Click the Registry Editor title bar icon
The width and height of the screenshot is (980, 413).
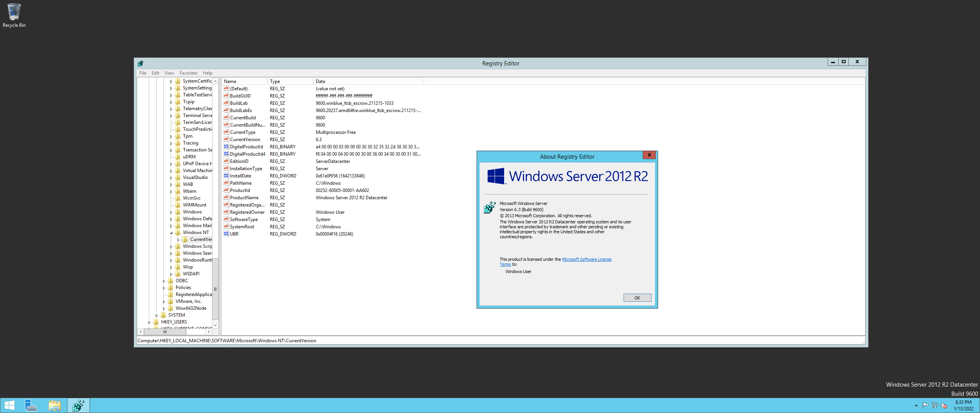[140, 63]
